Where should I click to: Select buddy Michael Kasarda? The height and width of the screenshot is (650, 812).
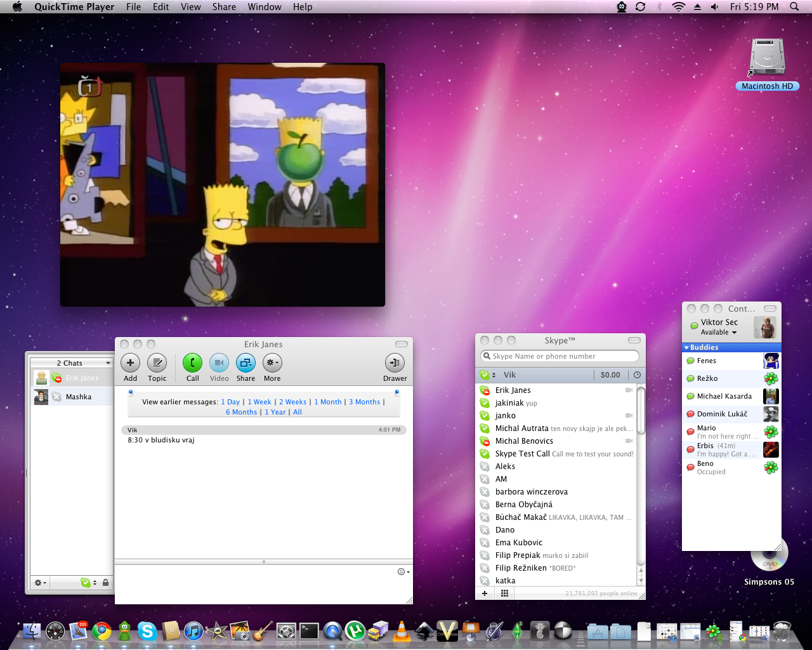731,396
